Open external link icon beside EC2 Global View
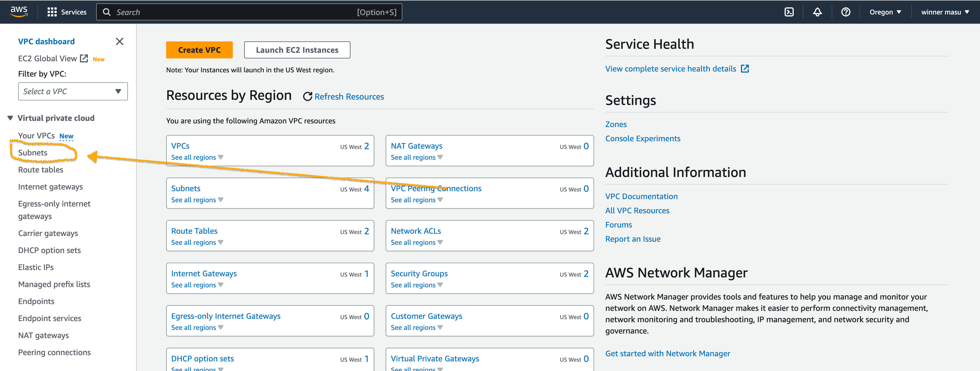The width and height of the screenshot is (980, 371). [84, 59]
